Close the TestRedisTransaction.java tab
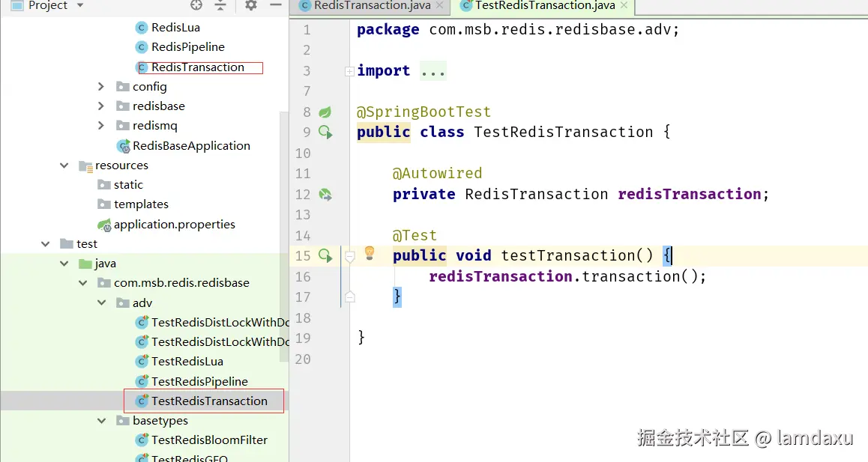 tap(624, 5)
